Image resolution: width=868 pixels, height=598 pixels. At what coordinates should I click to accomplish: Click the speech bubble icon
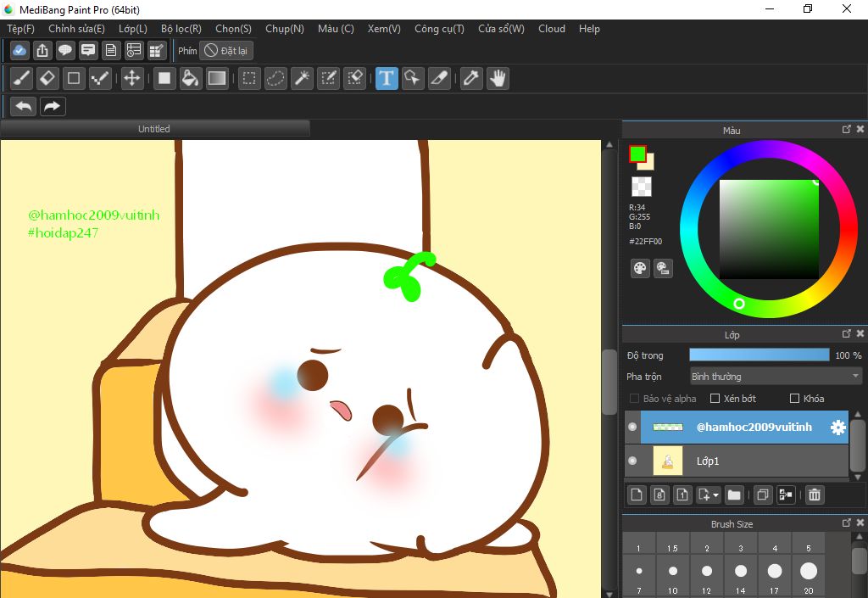[x=64, y=50]
